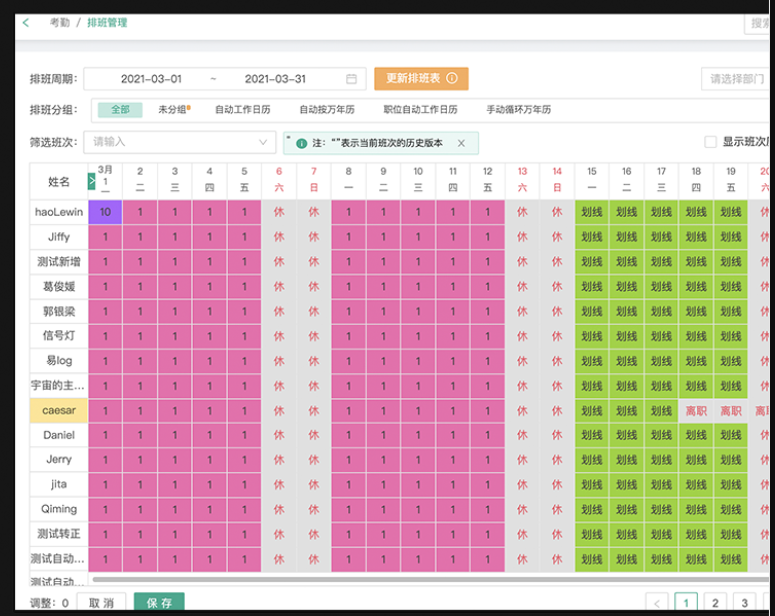Screen dimensions: 775x616
Task: Go to page 3 in pagination
Action: (745, 603)
